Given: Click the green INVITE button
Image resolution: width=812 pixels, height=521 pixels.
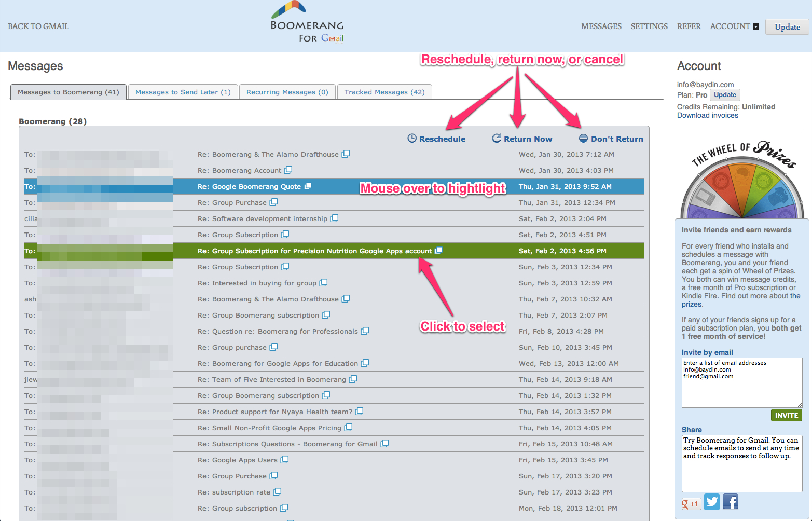Looking at the screenshot, I should tap(787, 415).
